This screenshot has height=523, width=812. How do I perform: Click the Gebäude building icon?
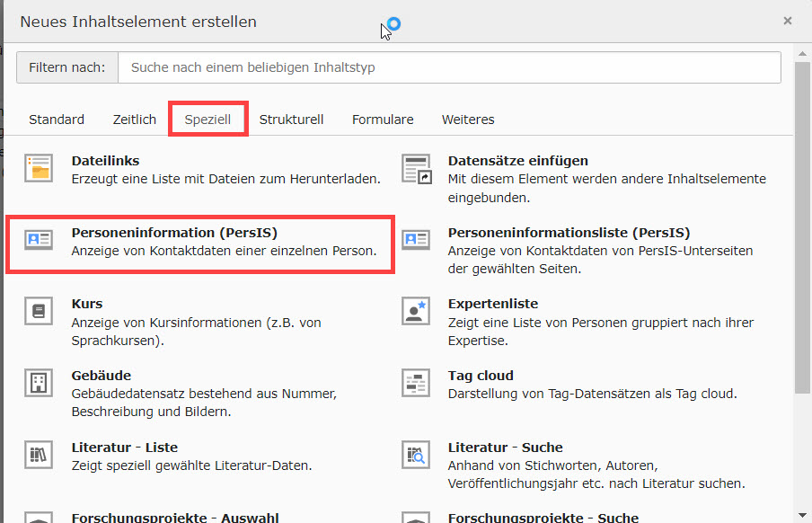[x=39, y=383]
